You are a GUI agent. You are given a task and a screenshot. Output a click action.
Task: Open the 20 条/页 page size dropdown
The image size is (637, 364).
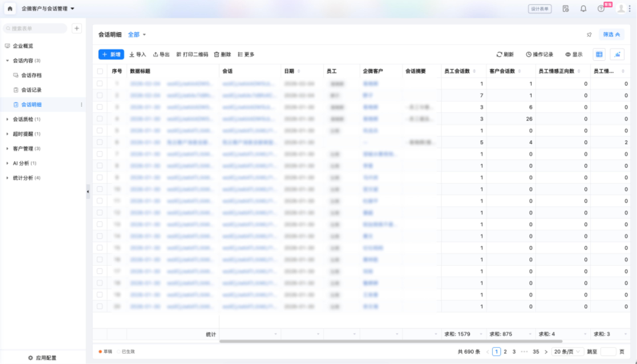click(x=567, y=352)
